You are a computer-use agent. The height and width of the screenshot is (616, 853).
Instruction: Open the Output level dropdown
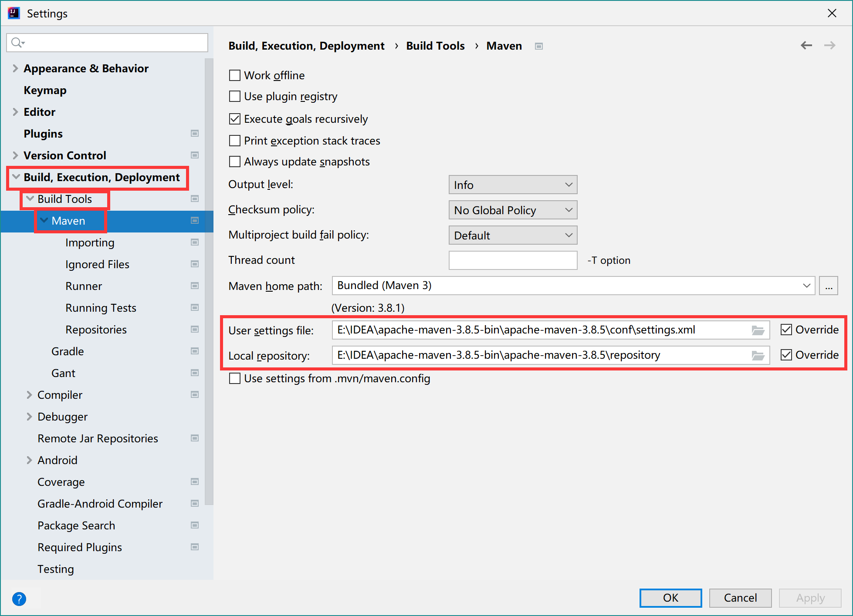512,185
